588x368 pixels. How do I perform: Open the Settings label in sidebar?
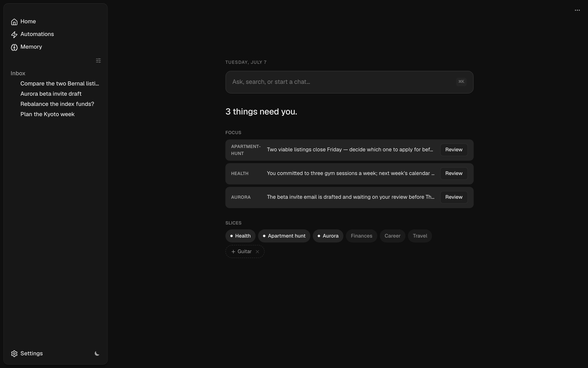click(32, 353)
